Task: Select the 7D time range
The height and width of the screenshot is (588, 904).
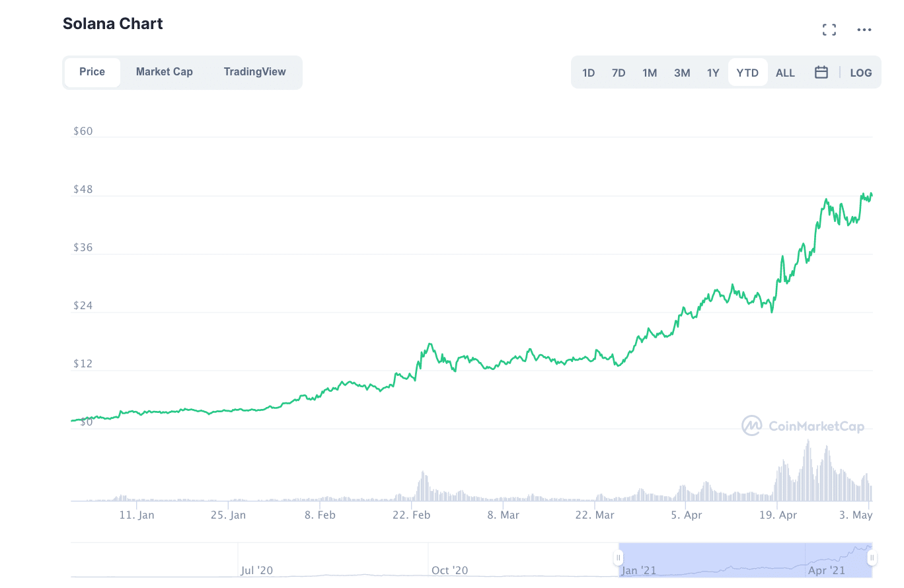Action: tap(619, 73)
